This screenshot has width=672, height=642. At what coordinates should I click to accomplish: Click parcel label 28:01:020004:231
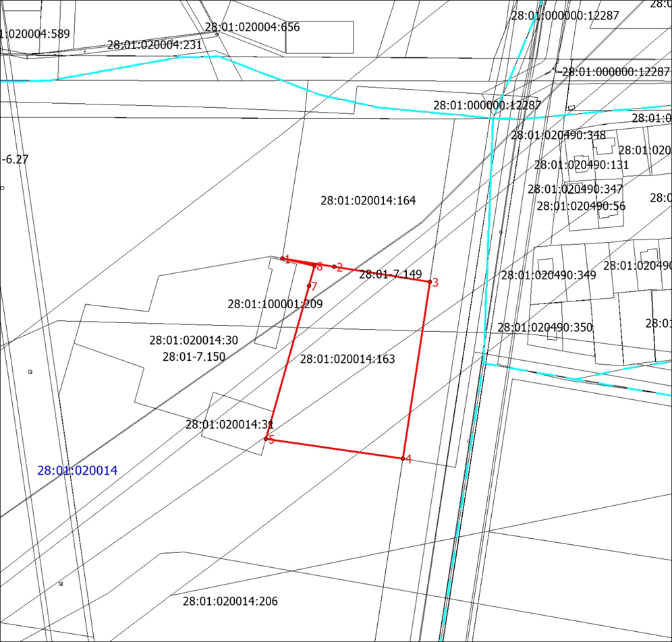tap(155, 45)
